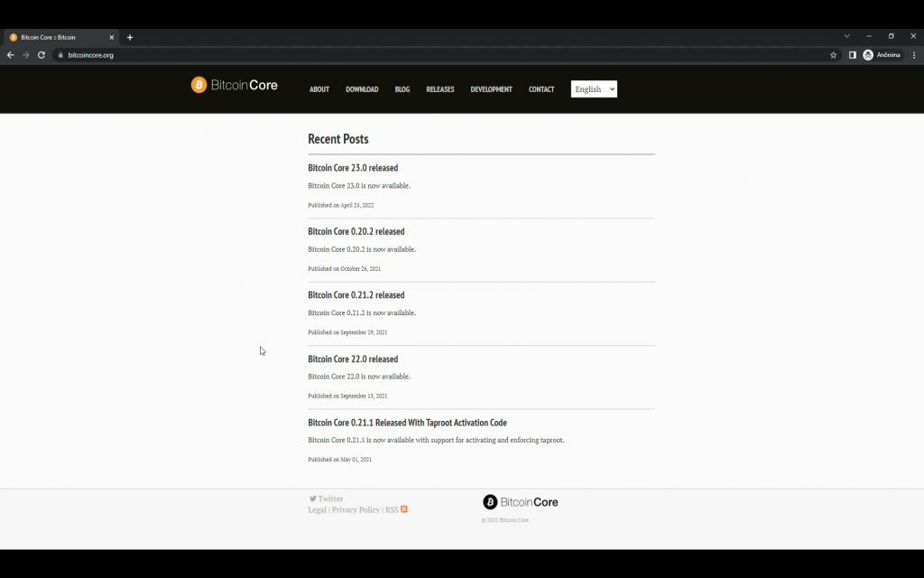
Task: Click 'Published on May 01, 2021' date
Action: pos(339,460)
